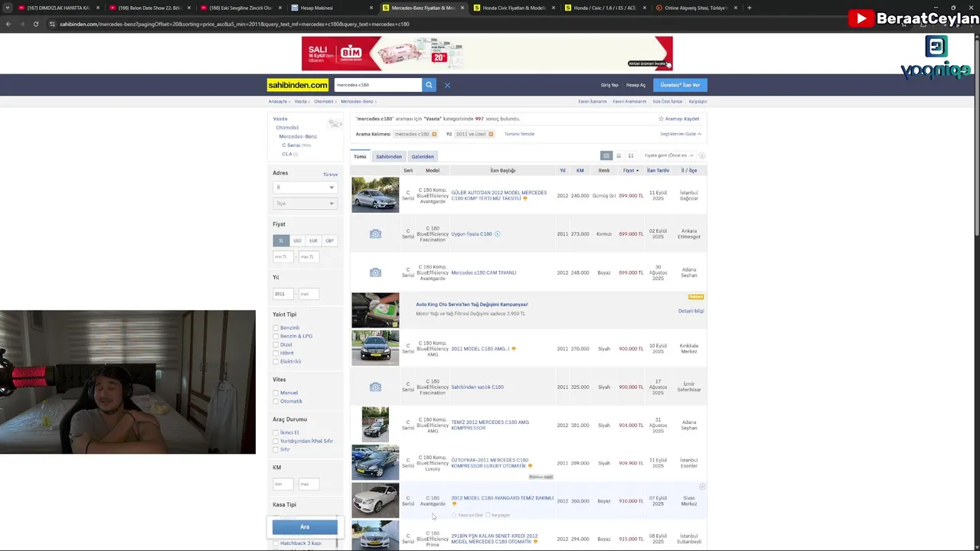Open the İlçe district dropdown

(305, 204)
